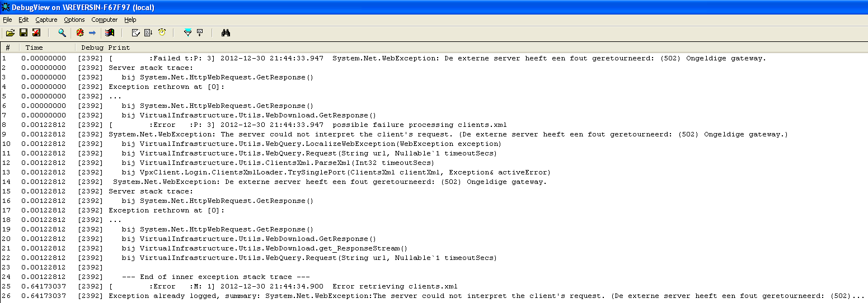Toggle Autoscroll in the toolbar

point(148,33)
